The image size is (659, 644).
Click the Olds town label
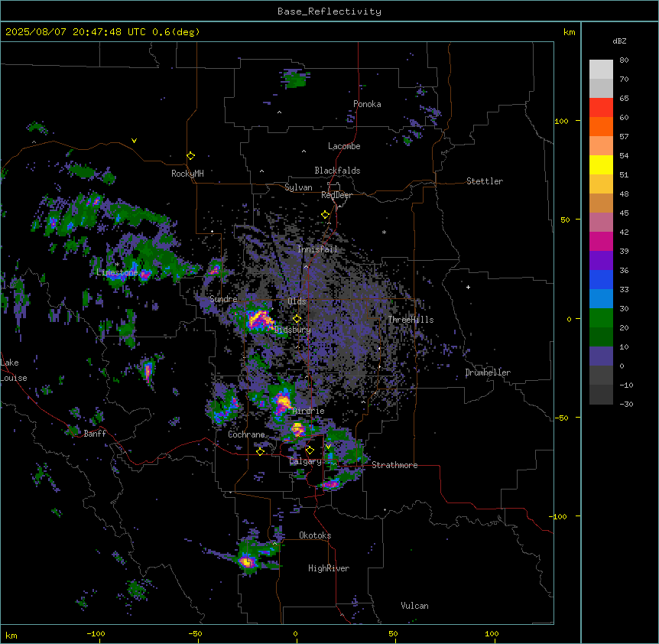click(297, 301)
